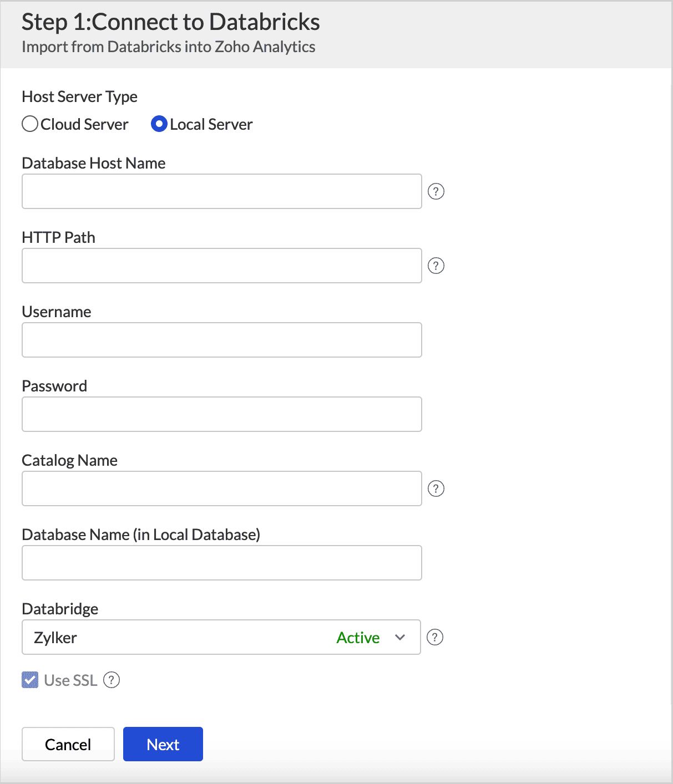Open help icon beside Database Host Name
This screenshot has height=784, width=673.
(436, 191)
